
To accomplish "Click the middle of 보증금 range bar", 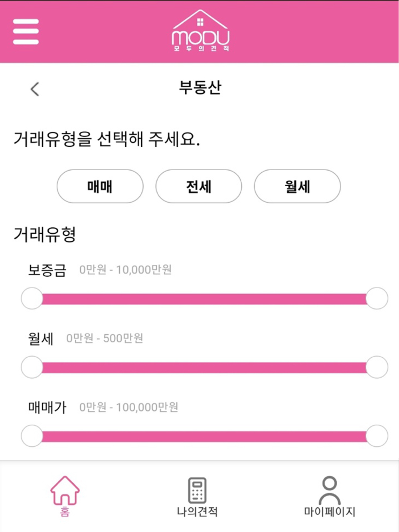I will coord(204,299).
